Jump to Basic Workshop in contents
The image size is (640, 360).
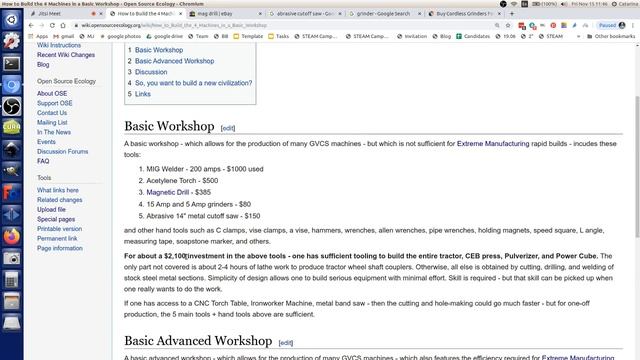click(x=159, y=50)
